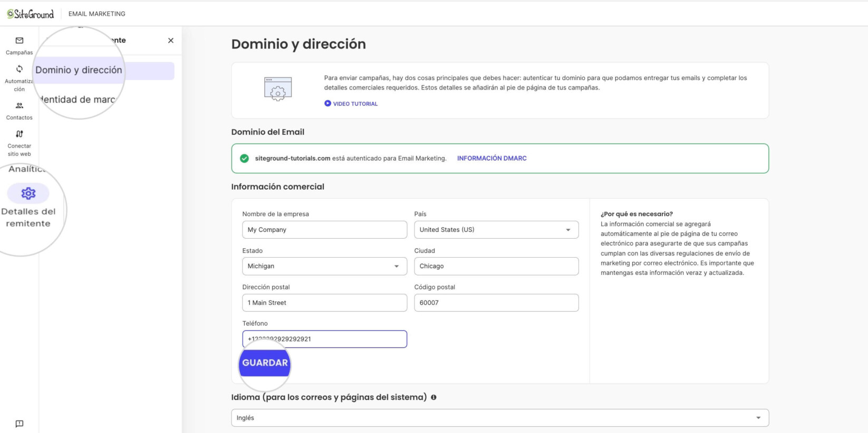Go to Contactos in the sidebar
Screen dimensions: 868x433
coord(20,111)
